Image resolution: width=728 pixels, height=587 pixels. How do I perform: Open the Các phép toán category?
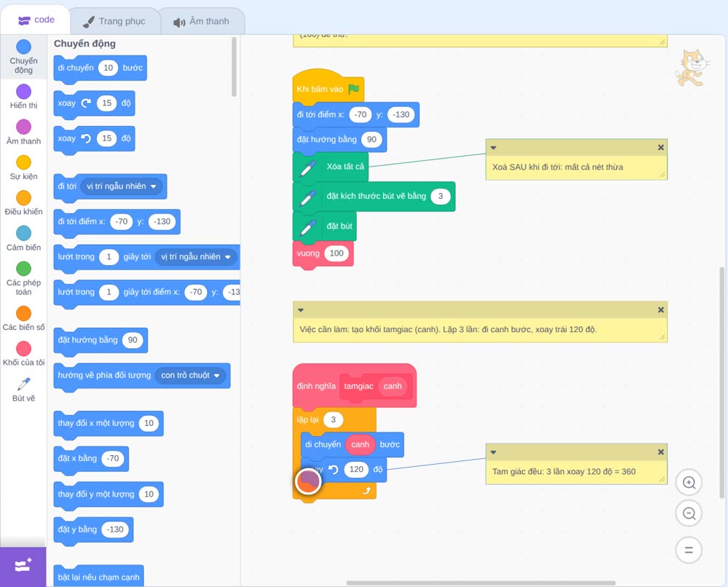click(x=23, y=278)
